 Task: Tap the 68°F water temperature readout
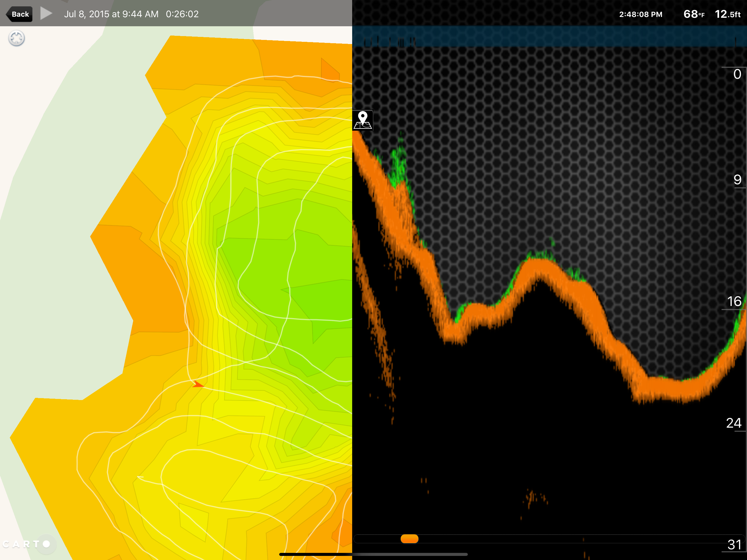tap(694, 14)
